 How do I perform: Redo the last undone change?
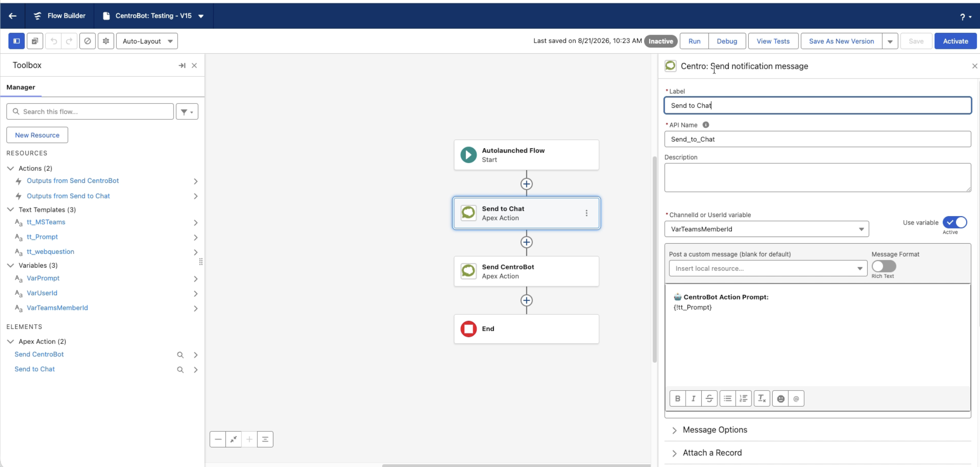coord(69,41)
